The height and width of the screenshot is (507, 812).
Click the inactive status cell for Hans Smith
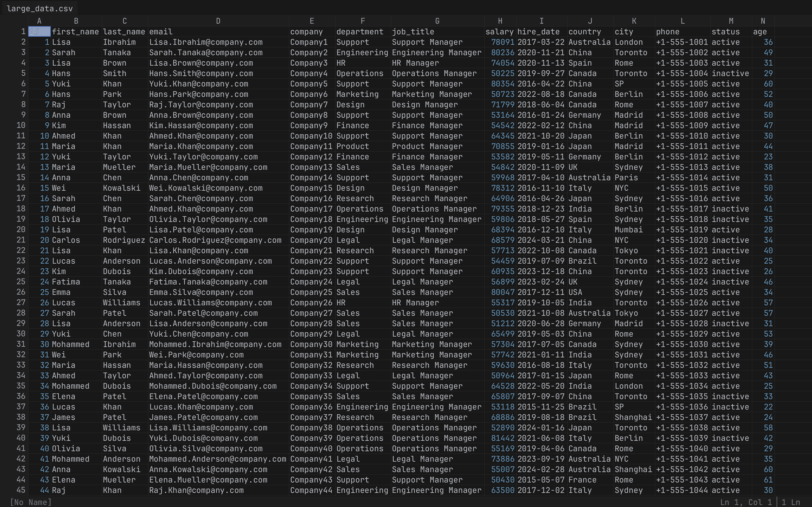pos(731,73)
